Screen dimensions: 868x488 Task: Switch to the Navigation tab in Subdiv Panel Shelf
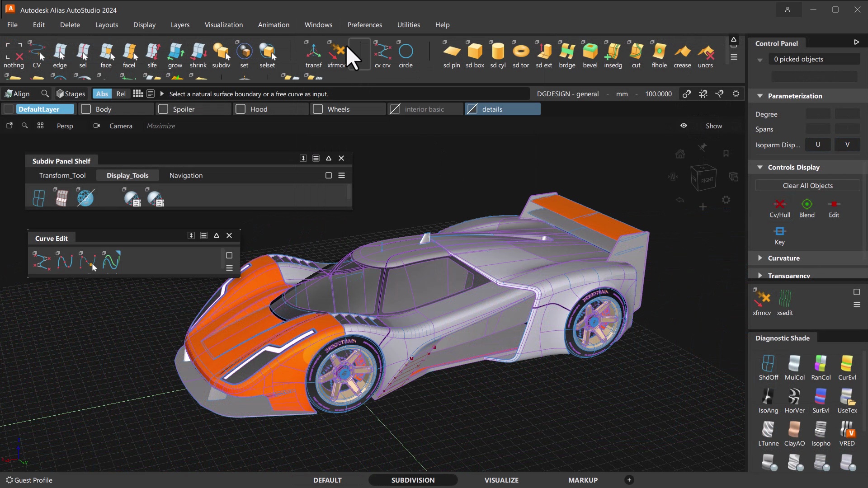tap(186, 175)
